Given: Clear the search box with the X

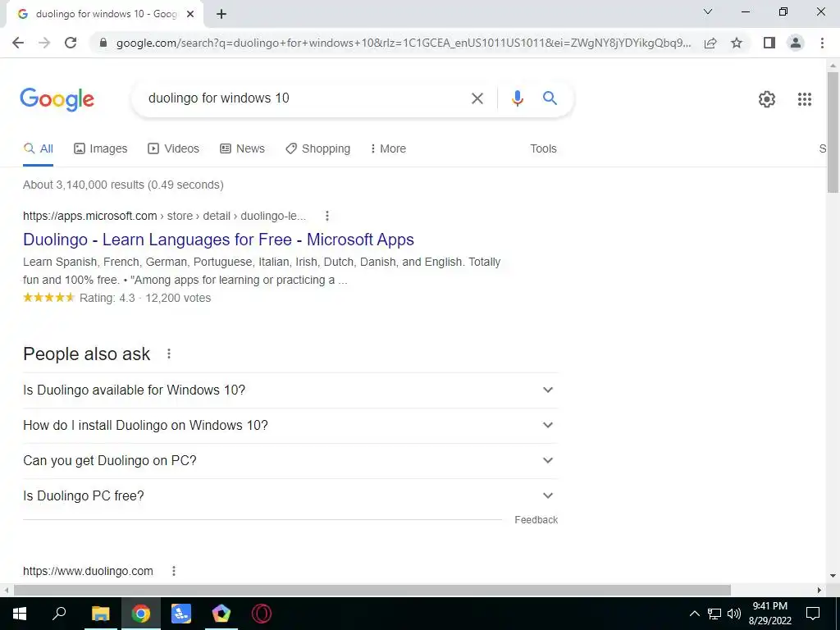Looking at the screenshot, I should (x=477, y=98).
